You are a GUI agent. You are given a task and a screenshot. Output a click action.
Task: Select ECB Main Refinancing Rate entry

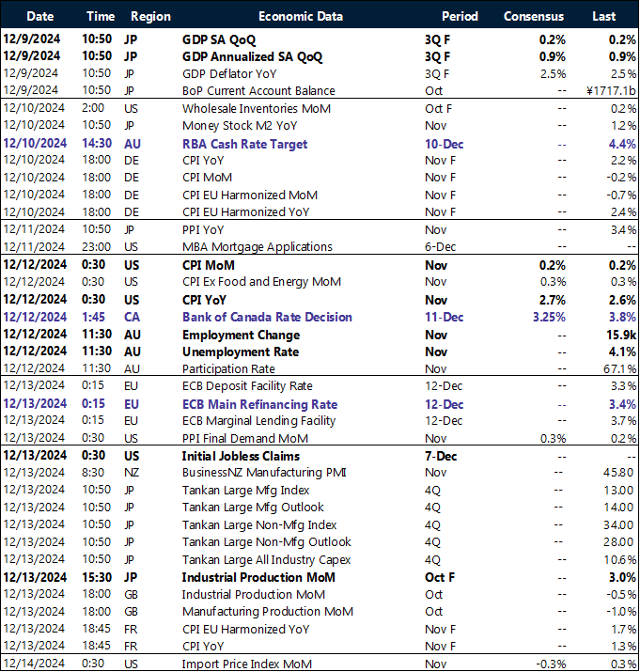pyautogui.click(x=259, y=404)
